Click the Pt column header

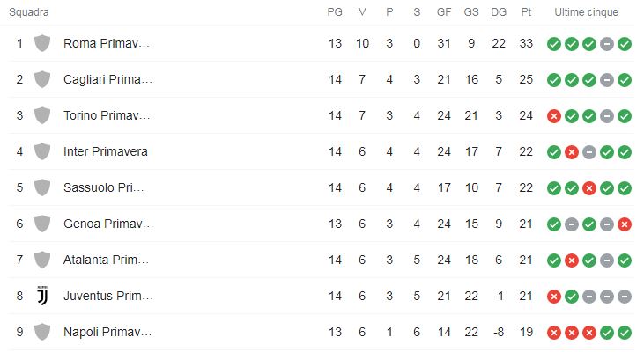(x=527, y=13)
